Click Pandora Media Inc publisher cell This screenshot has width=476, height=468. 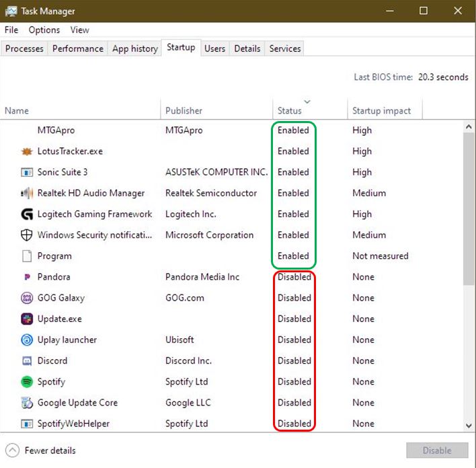pos(202,277)
